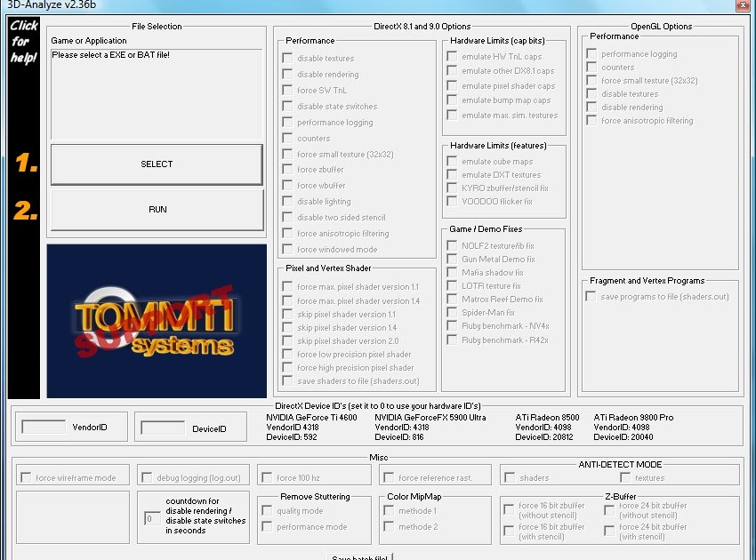Toggle DirectX 'disable rendering' option
This screenshot has width=756, height=560.
pyautogui.click(x=287, y=74)
